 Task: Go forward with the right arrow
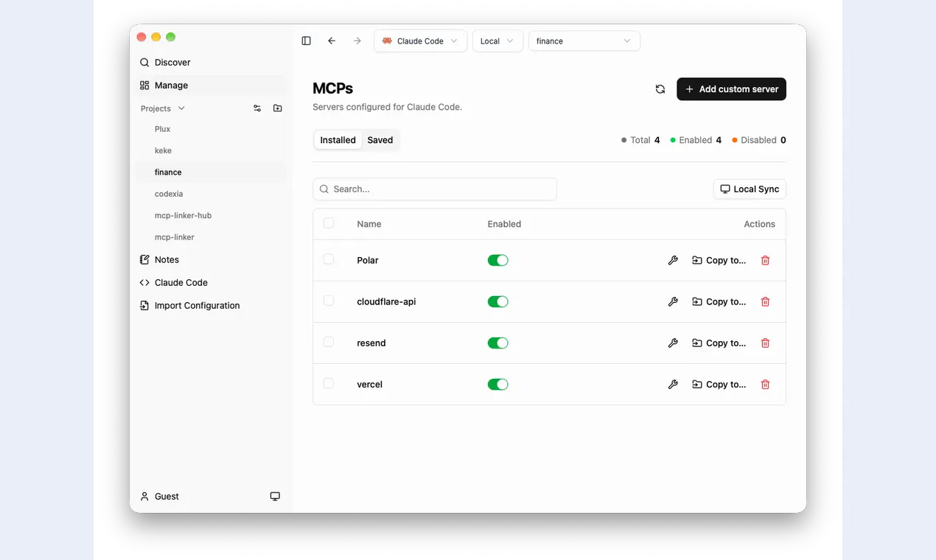pos(357,41)
